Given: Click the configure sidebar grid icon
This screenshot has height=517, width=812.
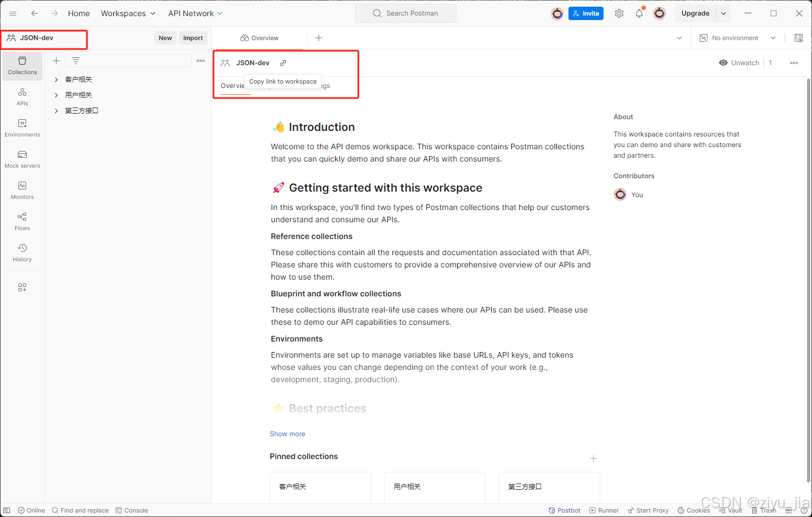Looking at the screenshot, I should point(22,287).
